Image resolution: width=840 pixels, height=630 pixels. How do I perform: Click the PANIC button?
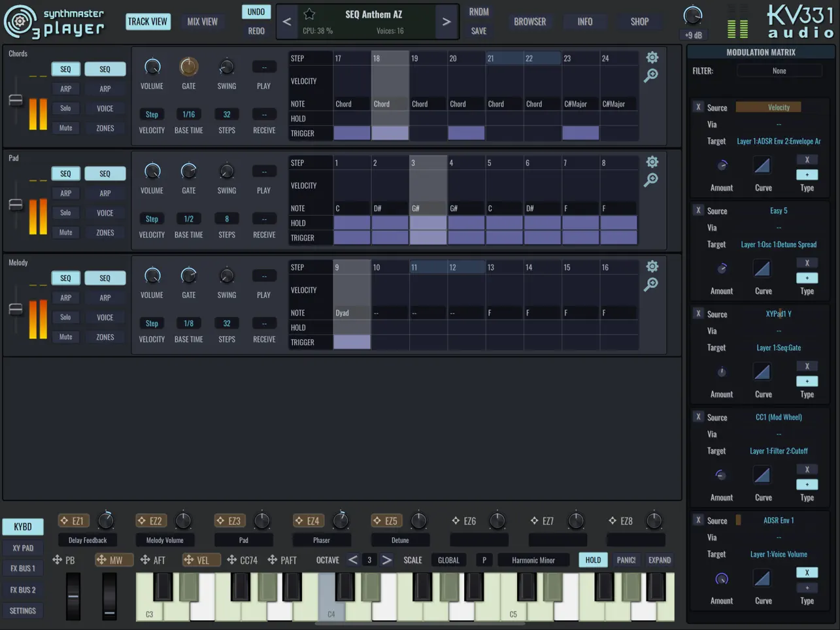pyautogui.click(x=626, y=560)
